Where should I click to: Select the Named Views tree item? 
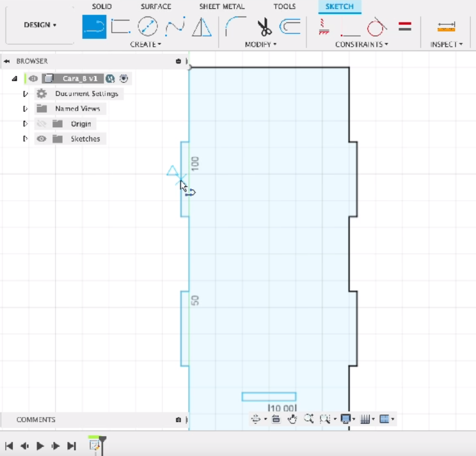pos(77,109)
